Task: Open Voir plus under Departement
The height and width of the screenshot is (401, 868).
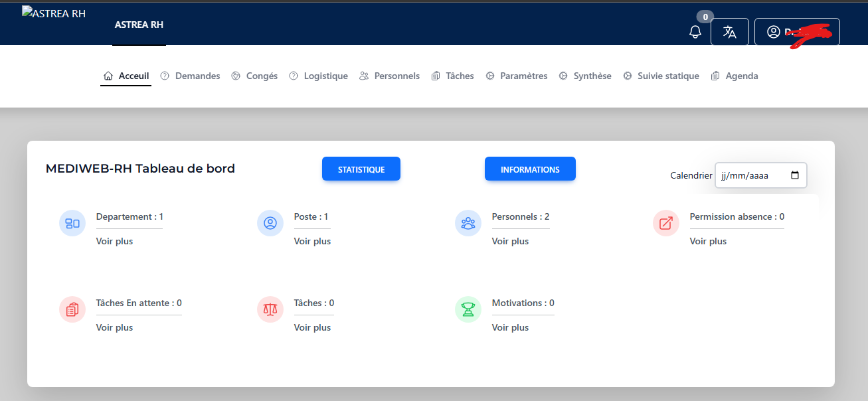Action: [x=114, y=241]
